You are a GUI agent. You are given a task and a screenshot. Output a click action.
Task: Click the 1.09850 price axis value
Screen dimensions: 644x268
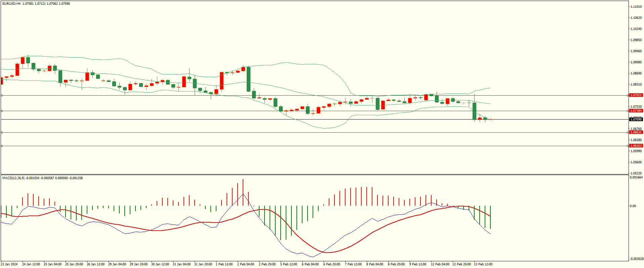point(636,40)
